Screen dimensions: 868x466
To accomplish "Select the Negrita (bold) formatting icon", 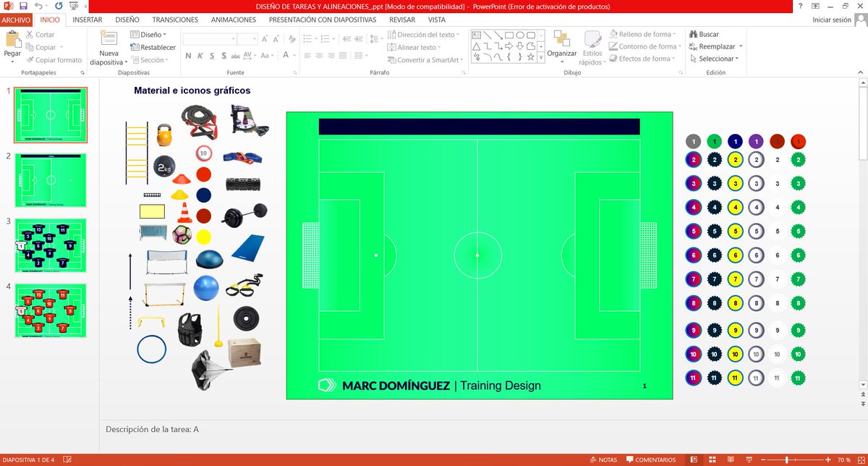I will [x=187, y=55].
